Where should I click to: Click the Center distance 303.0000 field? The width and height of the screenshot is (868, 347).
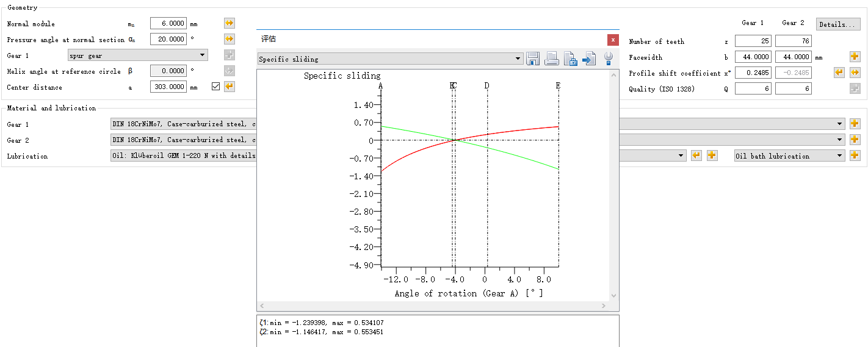click(x=168, y=87)
